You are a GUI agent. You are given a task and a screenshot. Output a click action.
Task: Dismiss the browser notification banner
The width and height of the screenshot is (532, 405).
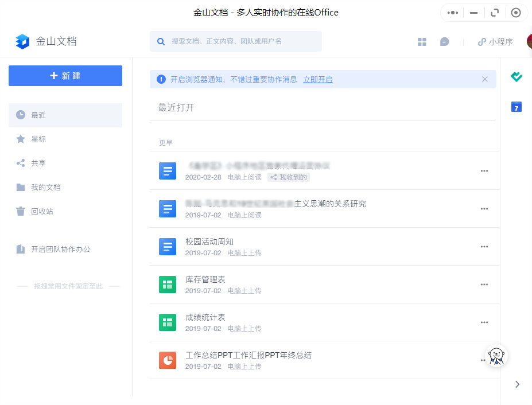485,79
